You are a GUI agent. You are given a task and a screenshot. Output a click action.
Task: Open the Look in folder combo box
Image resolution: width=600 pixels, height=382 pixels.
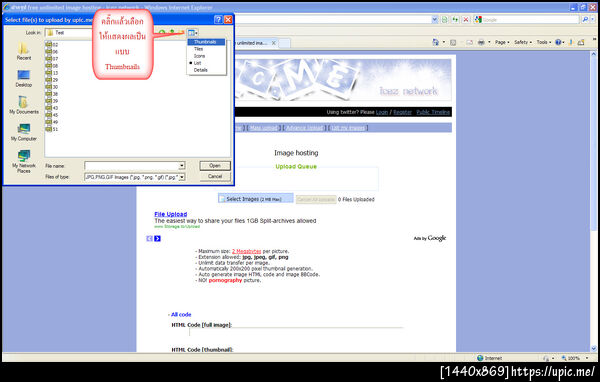pos(68,33)
